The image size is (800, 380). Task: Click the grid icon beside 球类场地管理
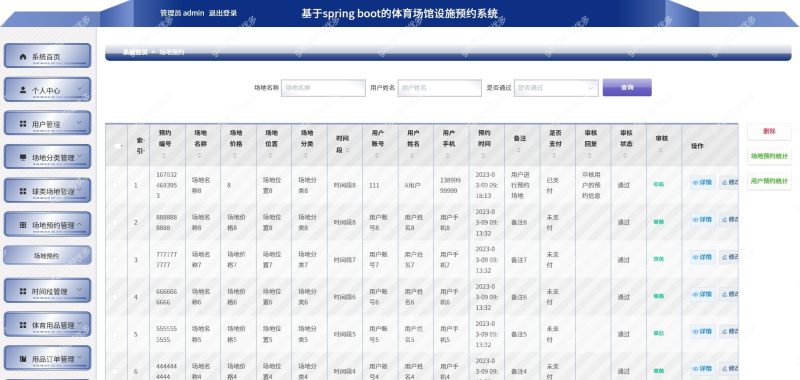pos(23,191)
